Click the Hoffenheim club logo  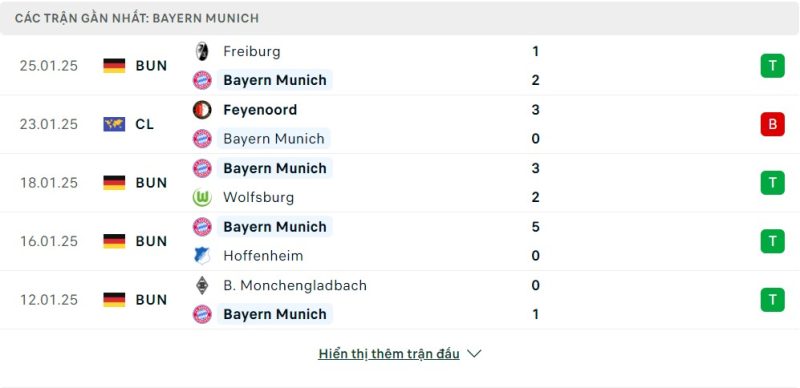202,256
